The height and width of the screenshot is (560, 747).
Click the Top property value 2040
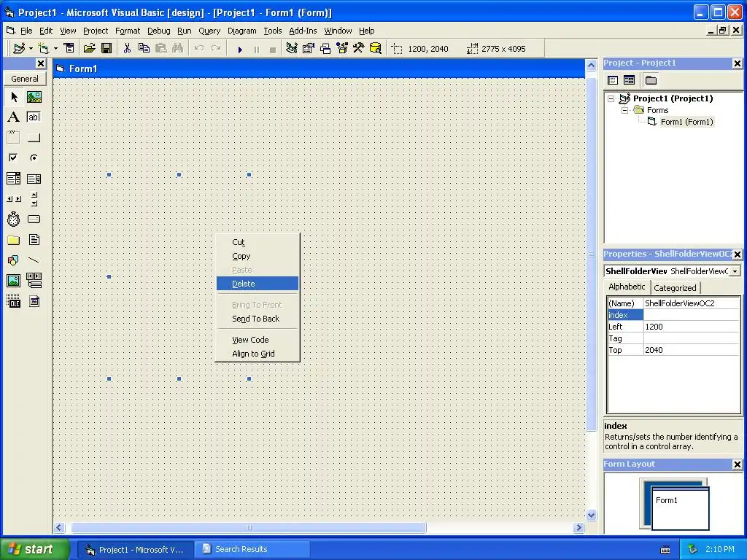click(x=692, y=350)
